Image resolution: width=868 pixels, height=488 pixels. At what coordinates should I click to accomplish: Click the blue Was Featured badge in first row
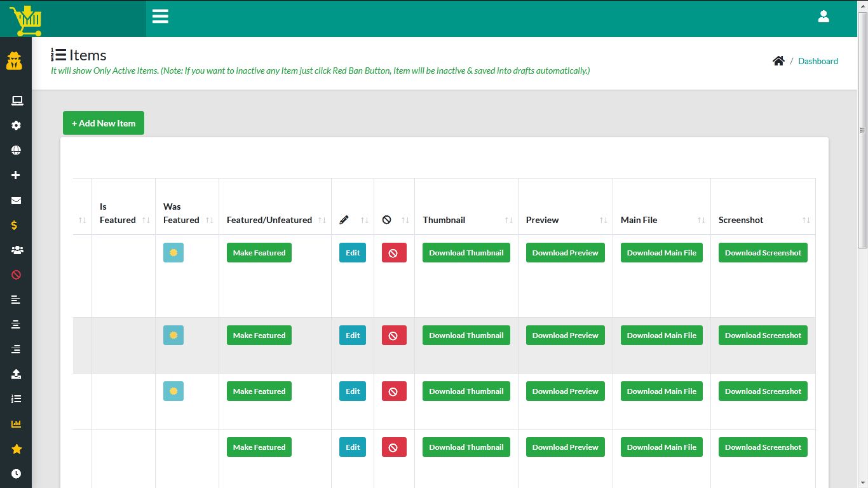(173, 253)
